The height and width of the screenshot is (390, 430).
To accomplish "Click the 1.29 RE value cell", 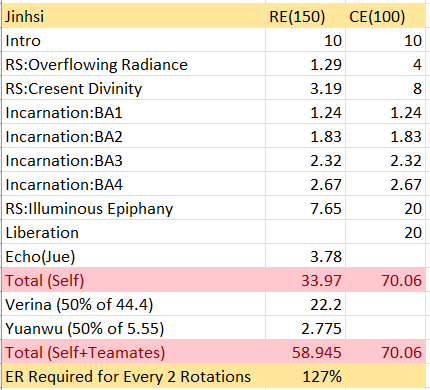I will tap(306, 64).
